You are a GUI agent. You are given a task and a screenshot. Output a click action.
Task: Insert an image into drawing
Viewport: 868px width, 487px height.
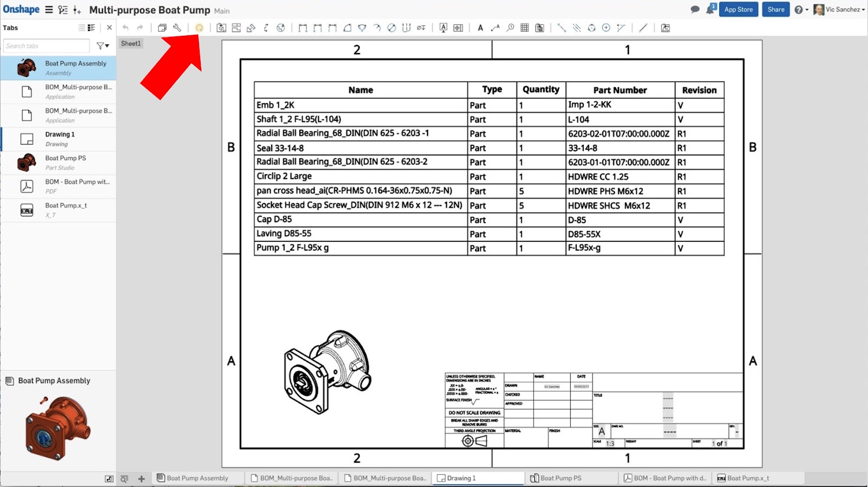tap(666, 28)
